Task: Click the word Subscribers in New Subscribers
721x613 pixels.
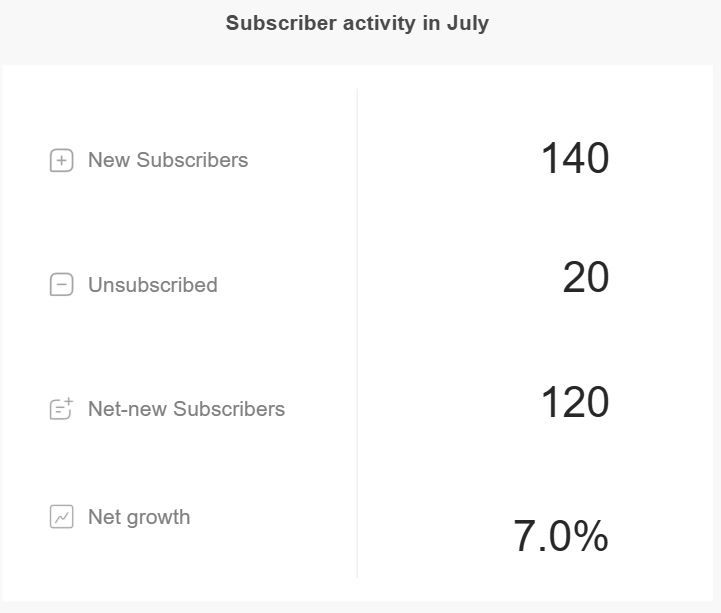Action: (x=192, y=160)
